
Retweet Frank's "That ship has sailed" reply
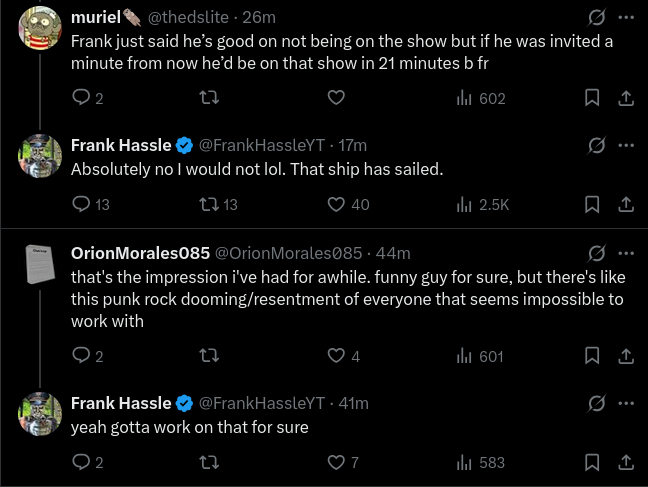click(209, 204)
